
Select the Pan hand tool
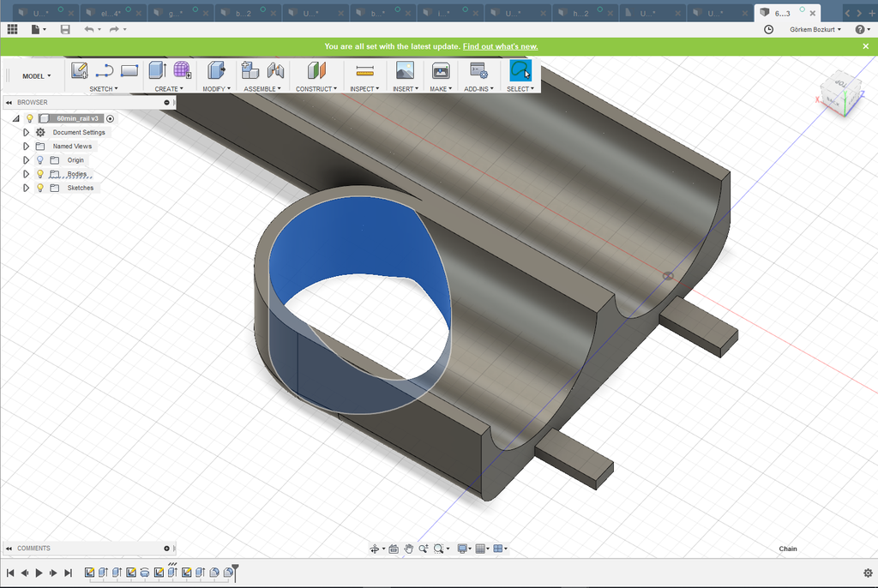(409, 549)
